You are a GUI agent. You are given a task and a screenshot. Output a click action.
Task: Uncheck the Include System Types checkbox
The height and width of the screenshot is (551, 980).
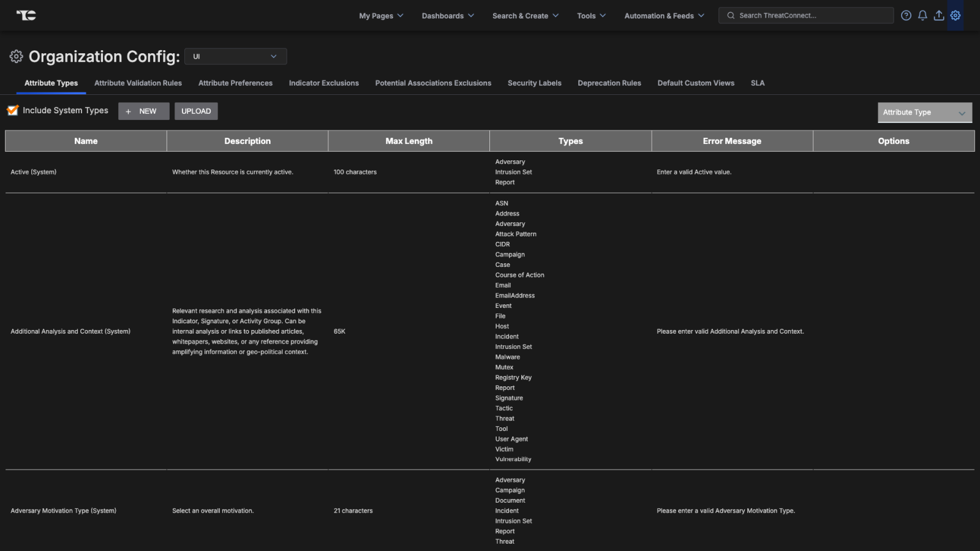point(13,110)
